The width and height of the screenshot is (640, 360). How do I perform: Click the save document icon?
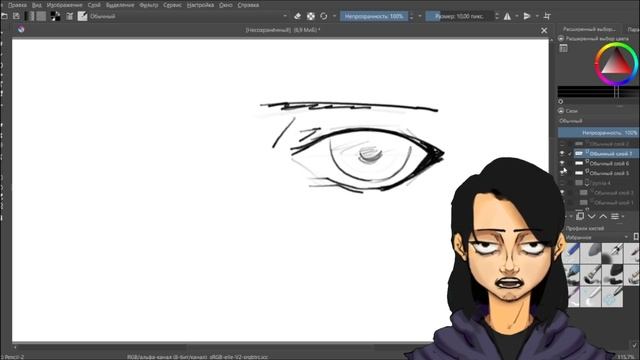click(x=16, y=16)
